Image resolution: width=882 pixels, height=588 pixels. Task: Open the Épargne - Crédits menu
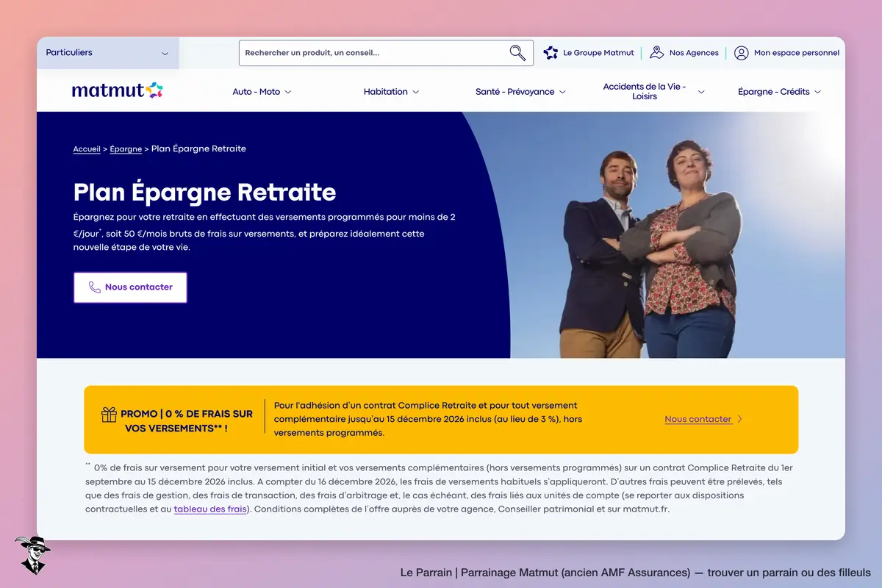pyautogui.click(x=774, y=92)
